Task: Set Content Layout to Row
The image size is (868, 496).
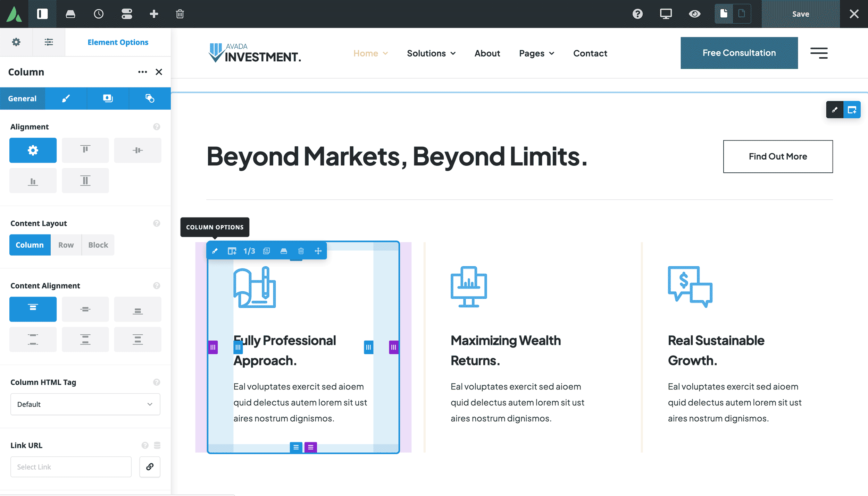Action: click(66, 245)
